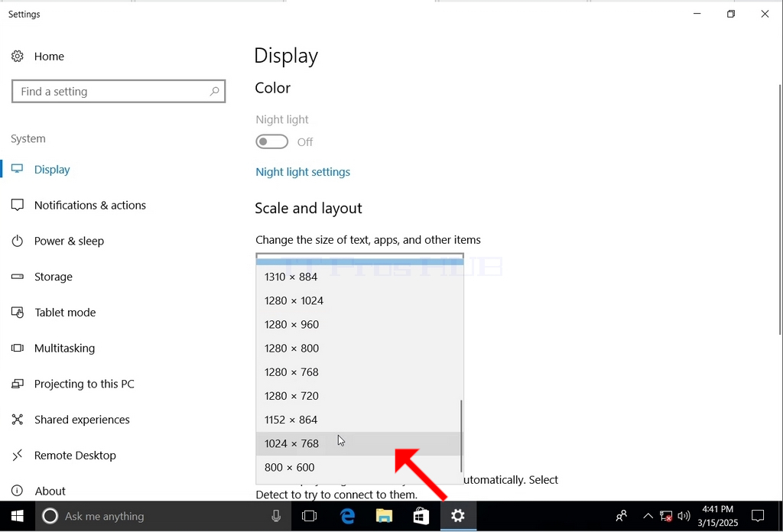Open the People icon in system tray
This screenshot has width=783, height=532.
(621, 516)
